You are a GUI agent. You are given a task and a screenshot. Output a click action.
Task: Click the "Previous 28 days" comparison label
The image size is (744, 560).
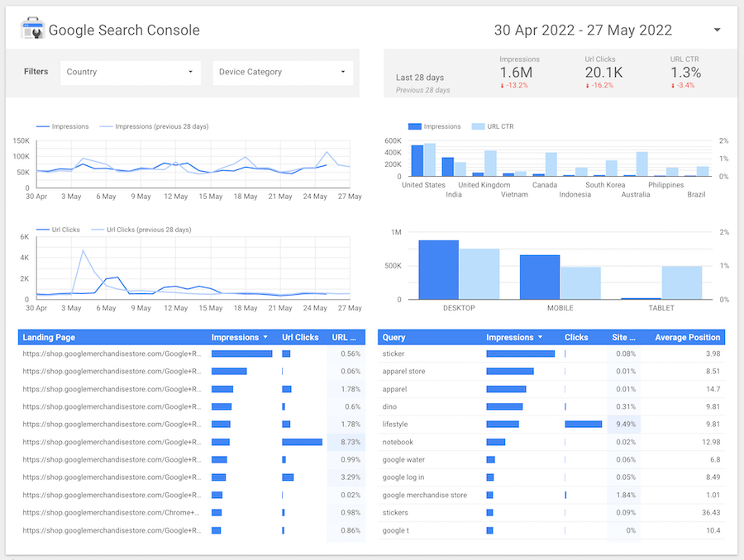pos(422,90)
